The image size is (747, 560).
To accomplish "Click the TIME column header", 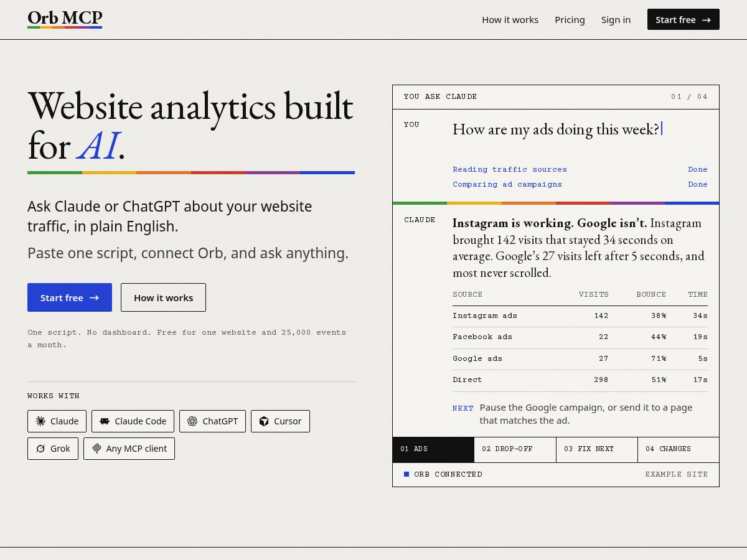I will [698, 294].
